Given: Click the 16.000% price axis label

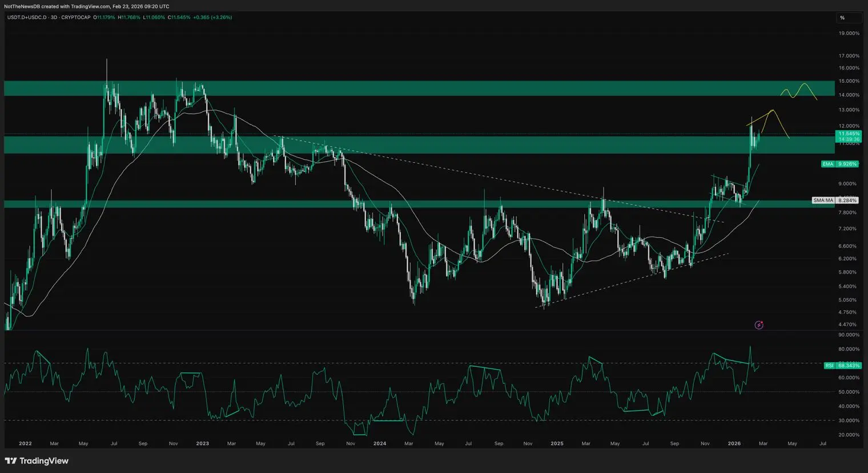Looking at the screenshot, I should [849, 68].
